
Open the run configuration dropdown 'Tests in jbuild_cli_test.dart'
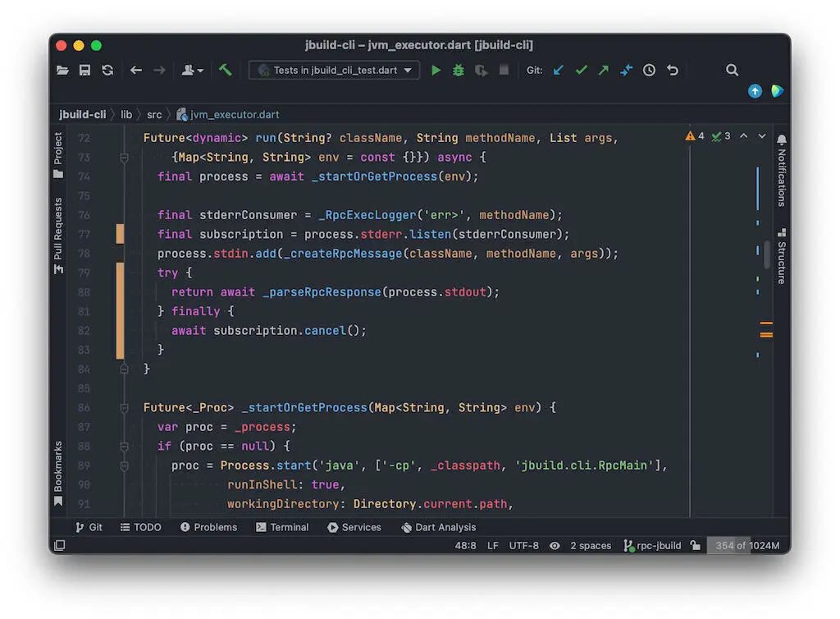tap(335, 71)
